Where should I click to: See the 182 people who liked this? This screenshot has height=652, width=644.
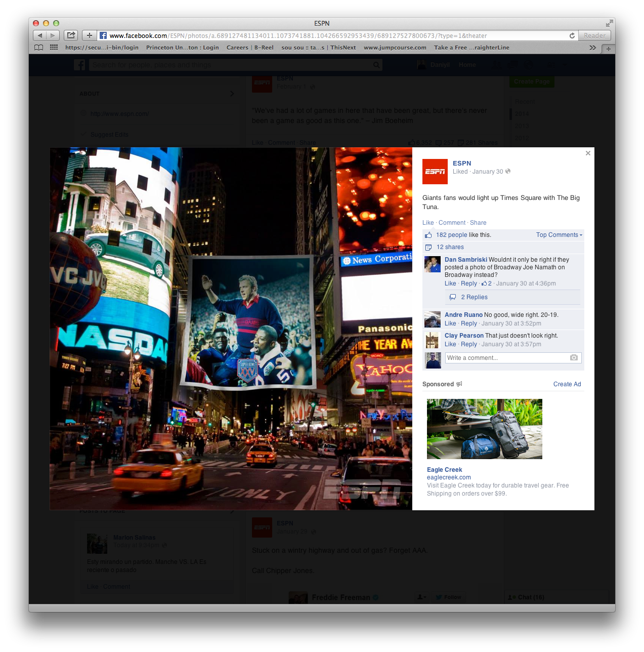click(452, 235)
